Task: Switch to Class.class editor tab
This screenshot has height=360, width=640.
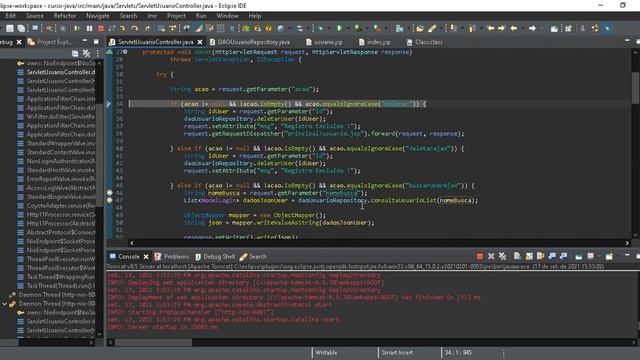Action: 424,42
